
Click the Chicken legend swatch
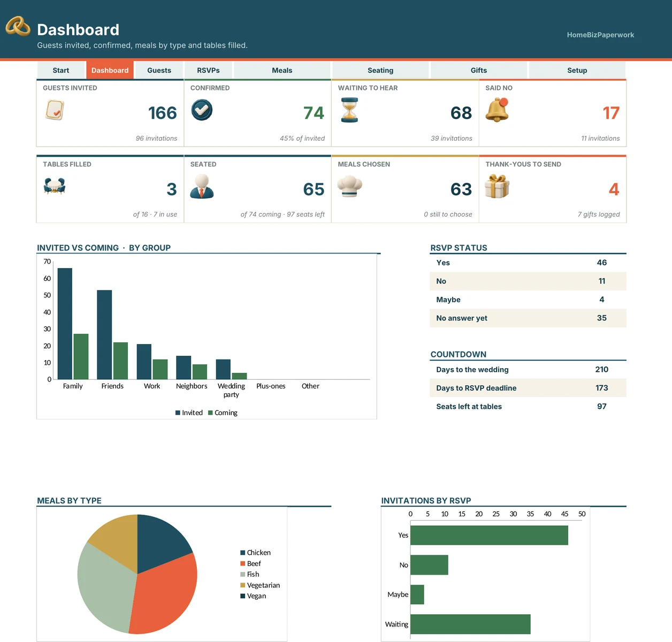point(242,553)
